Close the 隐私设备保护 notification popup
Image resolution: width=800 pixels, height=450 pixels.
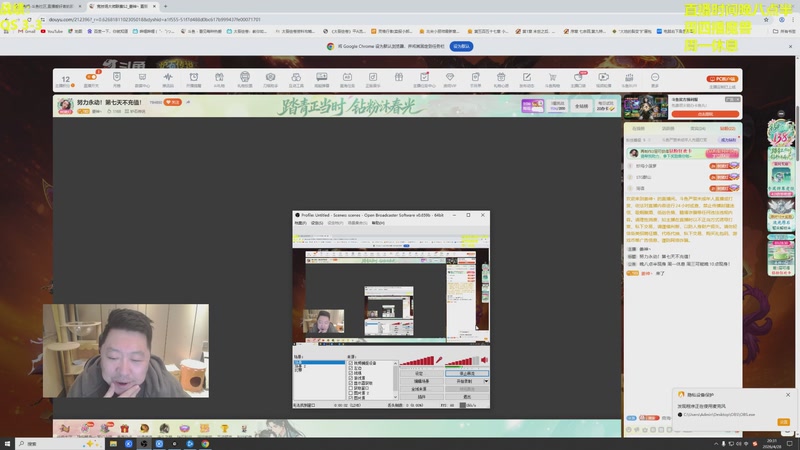tap(788, 394)
